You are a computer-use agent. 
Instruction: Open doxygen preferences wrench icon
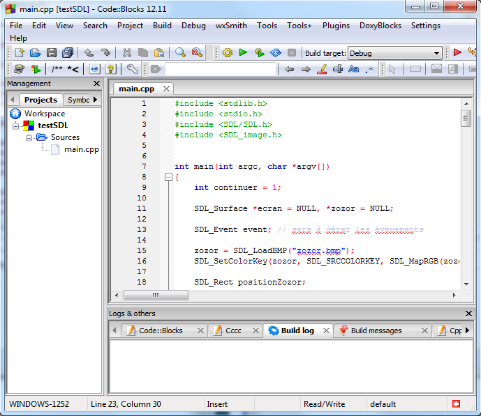[x=132, y=69]
